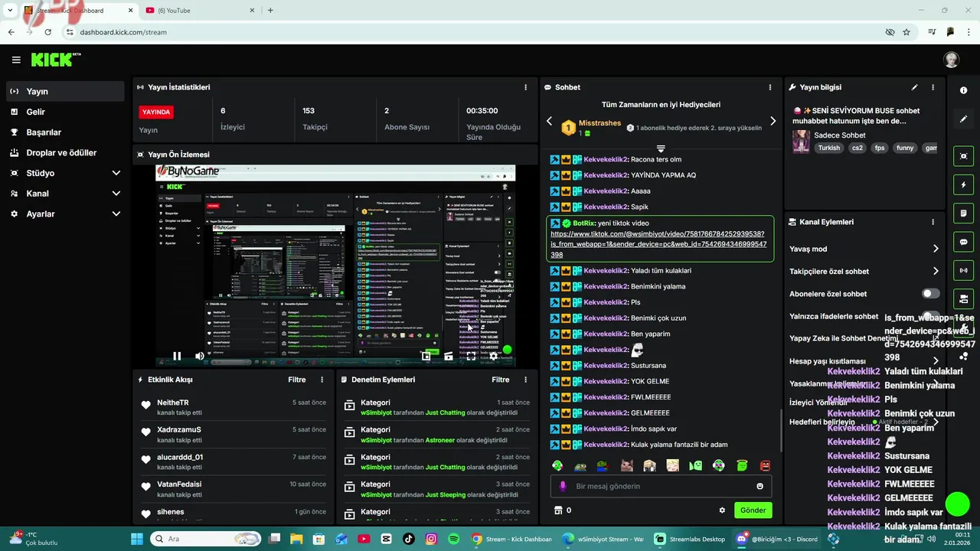The width and height of the screenshot is (980, 551).
Task: Click the chat panel scrollbar
Action: pyautogui.click(x=780, y=430)
